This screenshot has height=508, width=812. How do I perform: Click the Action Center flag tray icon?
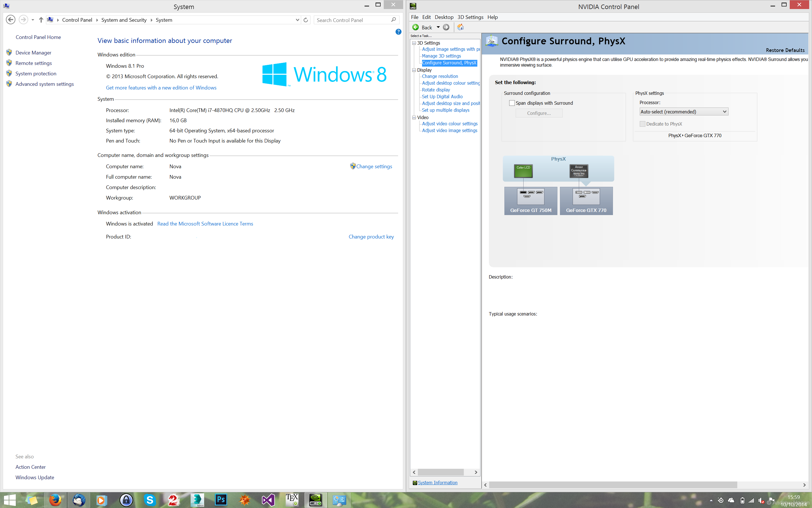click(x=771, y=500)
